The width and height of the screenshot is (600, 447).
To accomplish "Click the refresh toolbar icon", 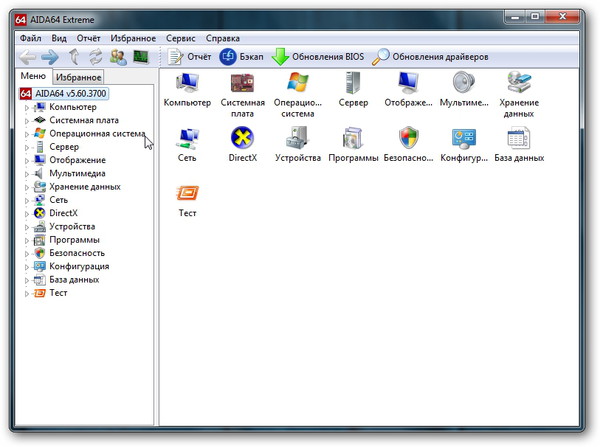I will [x=96, y=57].
